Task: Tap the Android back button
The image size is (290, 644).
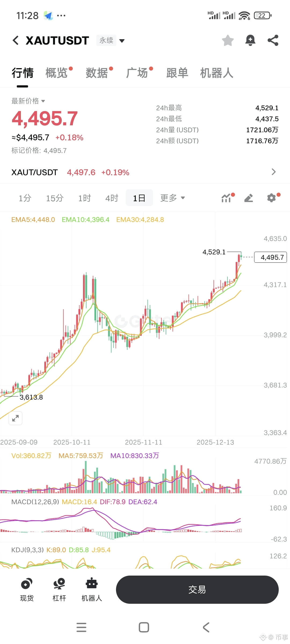Action: coord(206,627)
